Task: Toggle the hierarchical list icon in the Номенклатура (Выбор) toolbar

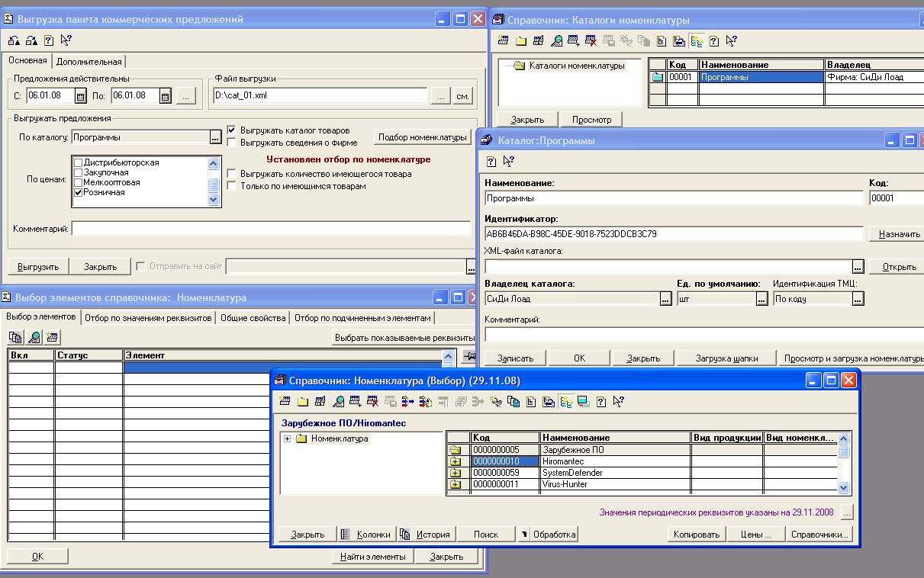Action: (566, 401)
